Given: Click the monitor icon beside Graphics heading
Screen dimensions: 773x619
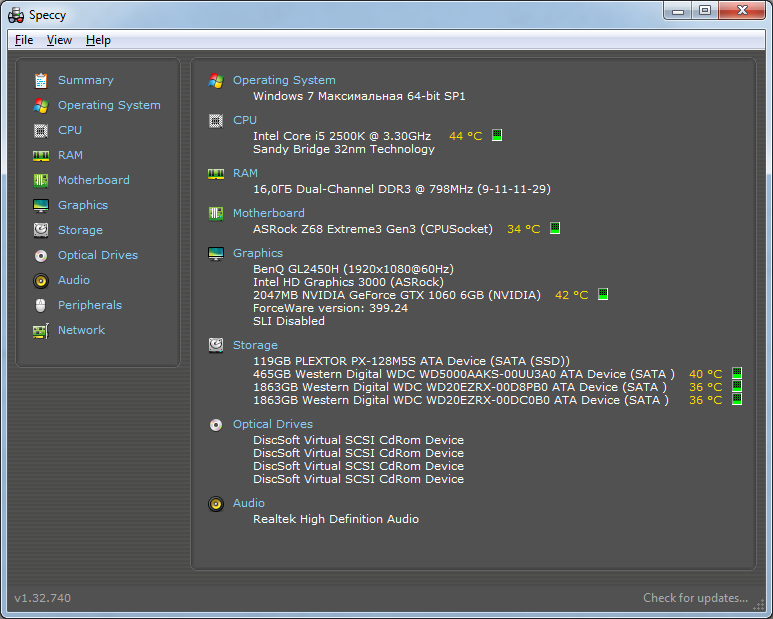Looking at the screenshot, I should (216, 253).
